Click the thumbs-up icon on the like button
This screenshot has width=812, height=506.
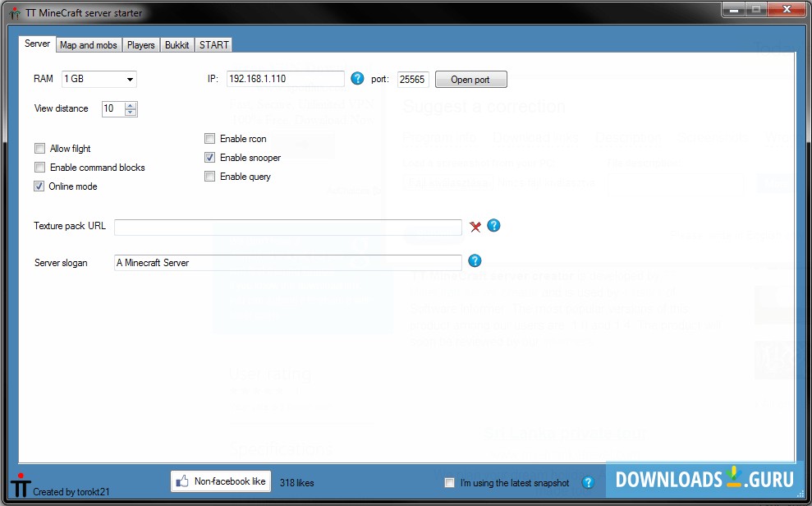tap(181, 481)
